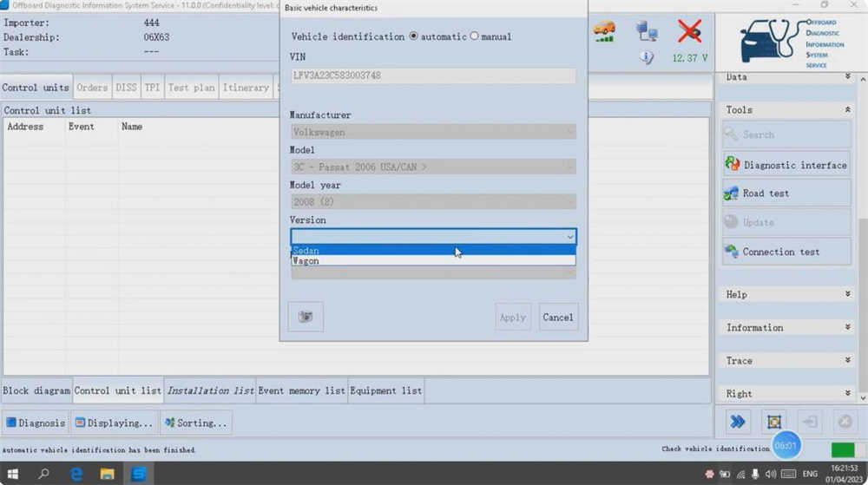
Task: Click the Update tool
Action: tap(786, 222)
